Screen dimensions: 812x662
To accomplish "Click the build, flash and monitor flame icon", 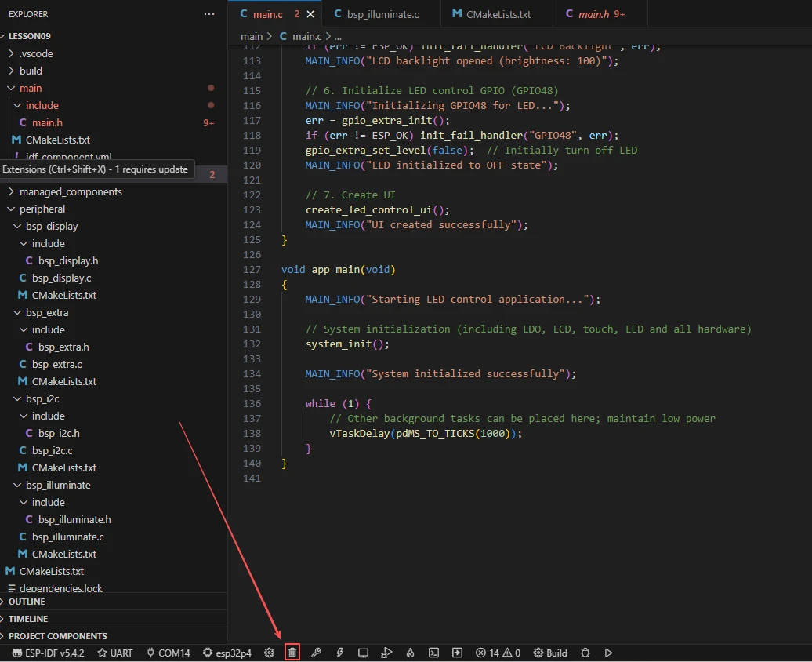I will pos(410,653).
